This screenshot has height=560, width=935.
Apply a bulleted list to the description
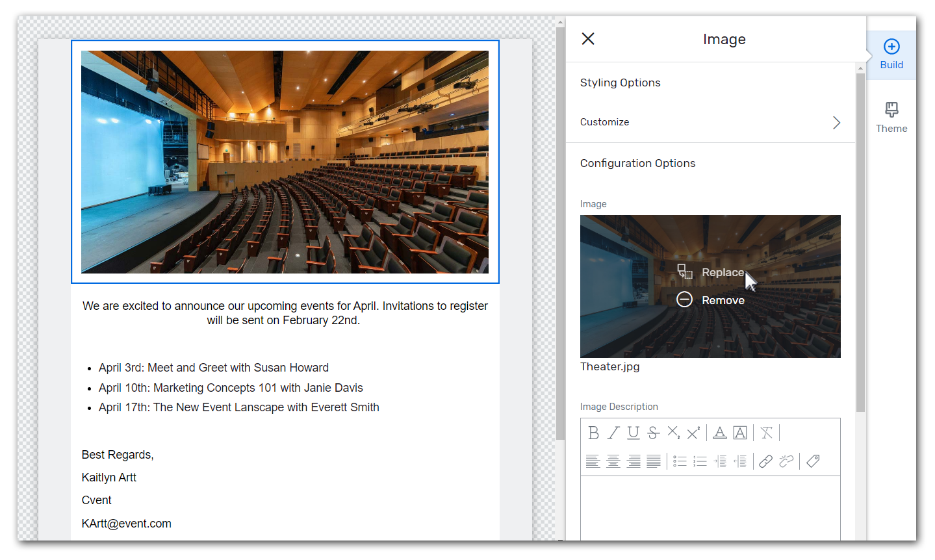[x=679, y=461]
